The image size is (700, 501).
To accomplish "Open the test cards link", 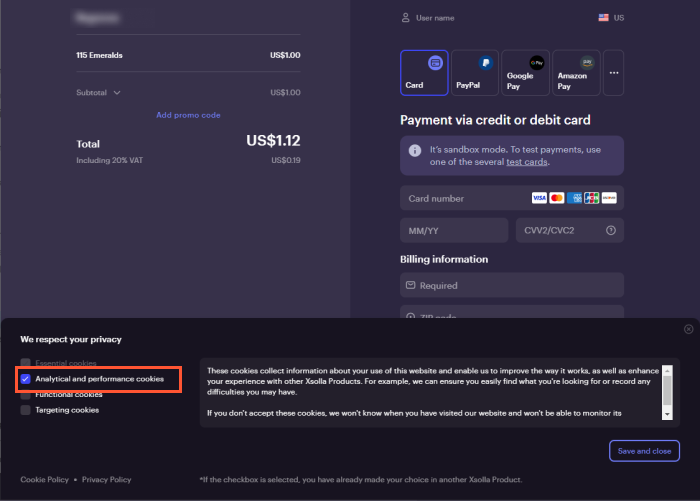I will (527, 161).
